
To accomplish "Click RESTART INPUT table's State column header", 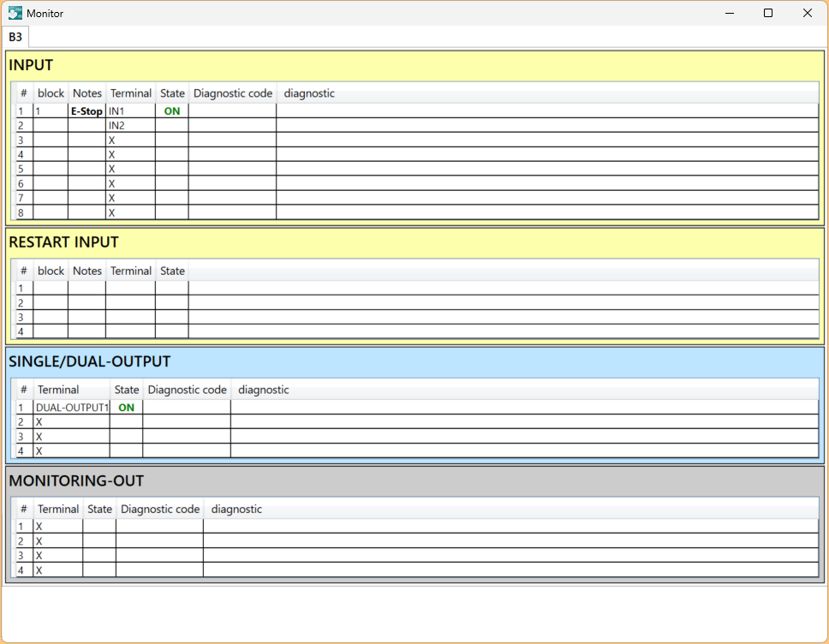I will [x=172, y=271].
